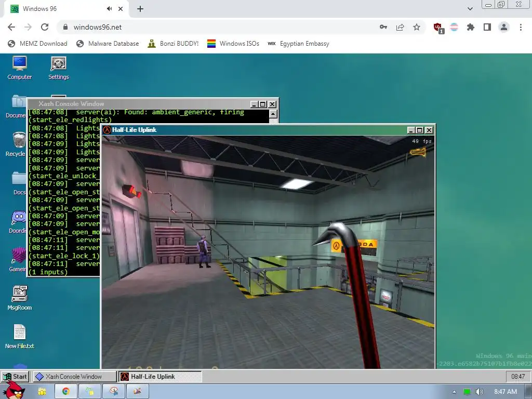Click the Windows 96 Start button
This screenshot has height=399, width=532.
15,377
